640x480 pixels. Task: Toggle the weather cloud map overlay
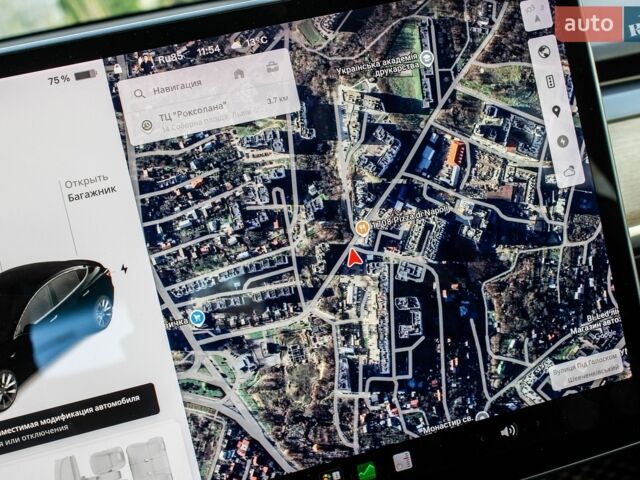(x=569, y=171)
